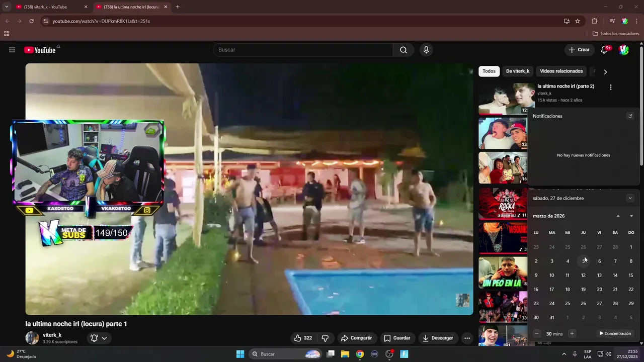Decrease focus time with minus button
Screen dimensions: 644x362
(537, 333)
